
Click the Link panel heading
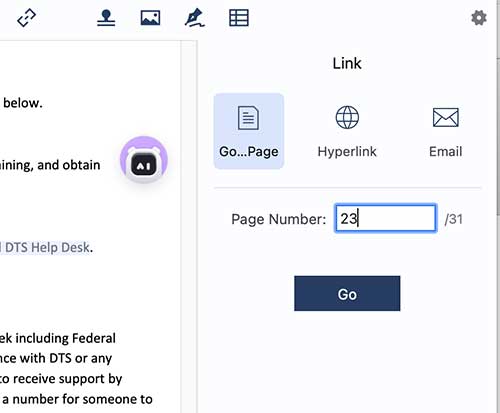point(347,63)
